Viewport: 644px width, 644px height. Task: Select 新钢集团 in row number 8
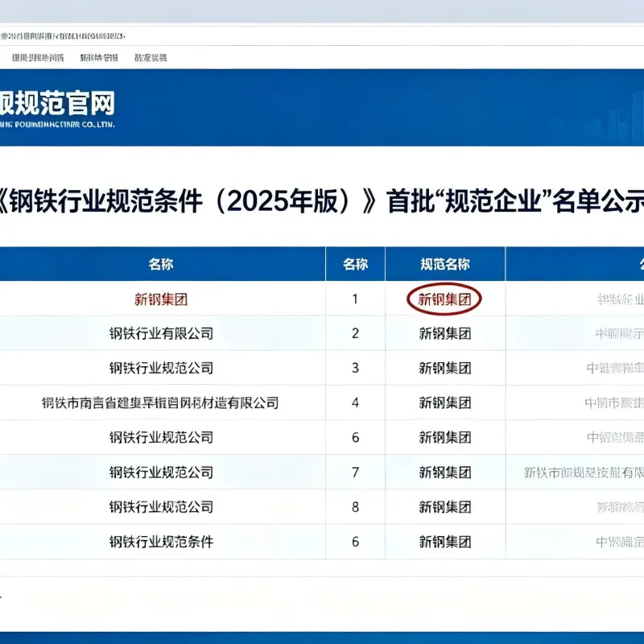[x=445, y=507]
